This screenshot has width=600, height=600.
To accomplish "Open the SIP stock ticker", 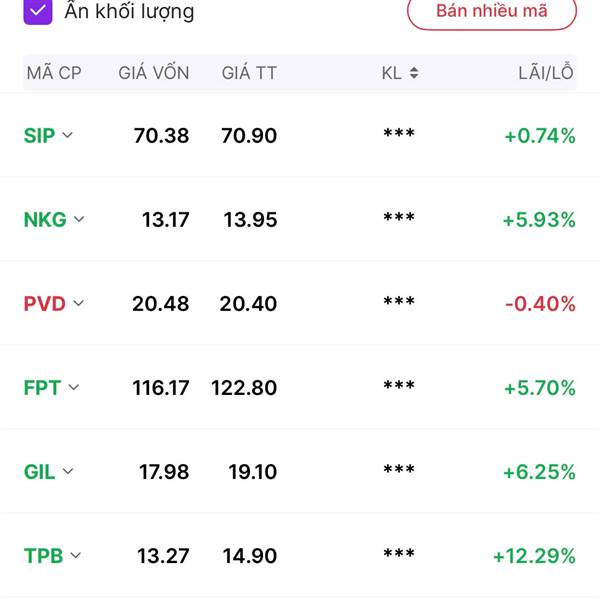I will 39,135.
